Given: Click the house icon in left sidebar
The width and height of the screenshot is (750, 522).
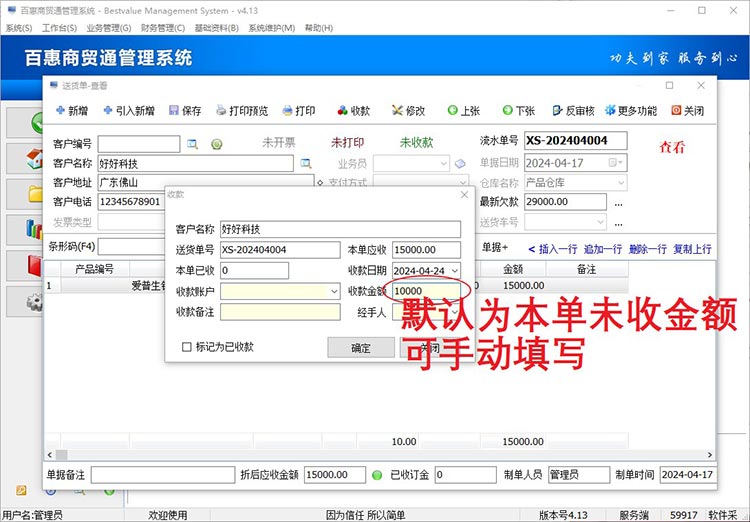Looking at the screenshot, I should [34, 158].
